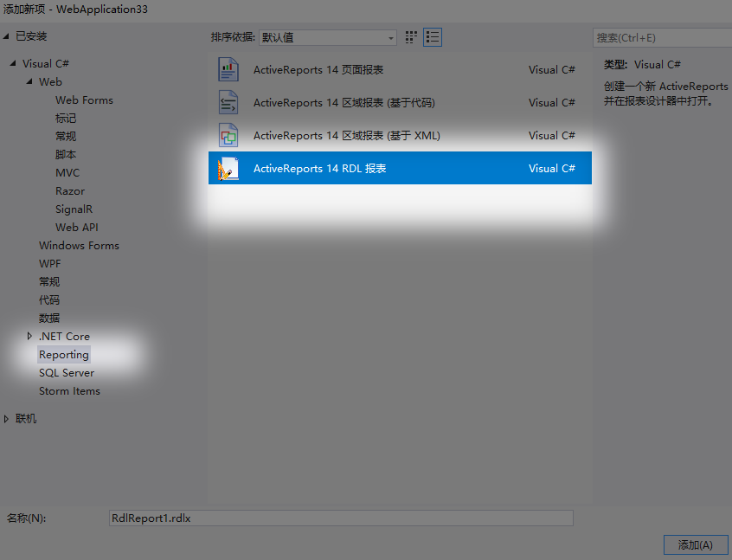The image size is (732, 560).
Task: Collapse the Visual C# tree node
Action: tap(13, 63)
